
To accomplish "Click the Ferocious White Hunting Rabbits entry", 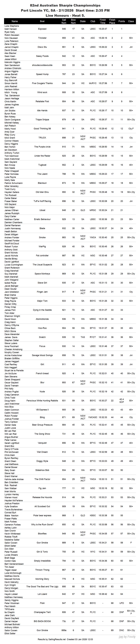I will [x=42, y=401].
